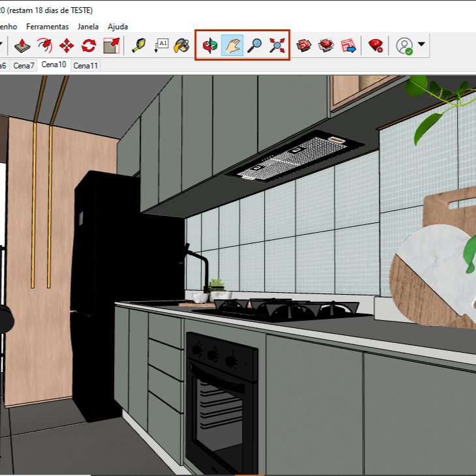Expand the account dropdown arrow
476x476 pixels.
[421, 44]
